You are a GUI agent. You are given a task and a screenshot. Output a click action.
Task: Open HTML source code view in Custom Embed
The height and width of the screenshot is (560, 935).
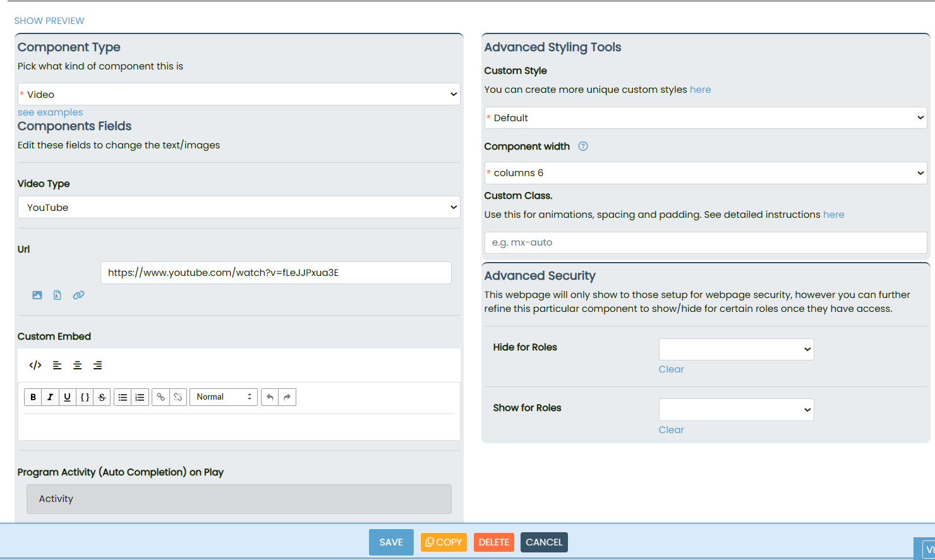click(x=35, y=365)
